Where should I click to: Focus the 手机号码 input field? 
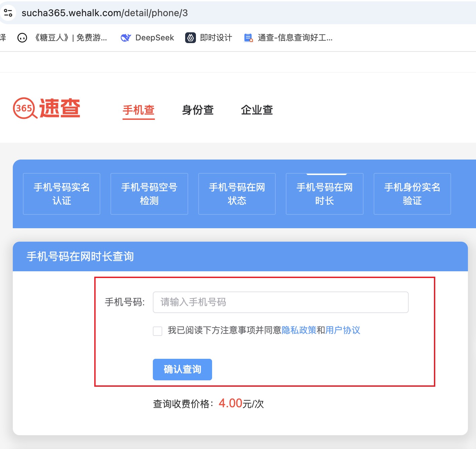point(280,302)
